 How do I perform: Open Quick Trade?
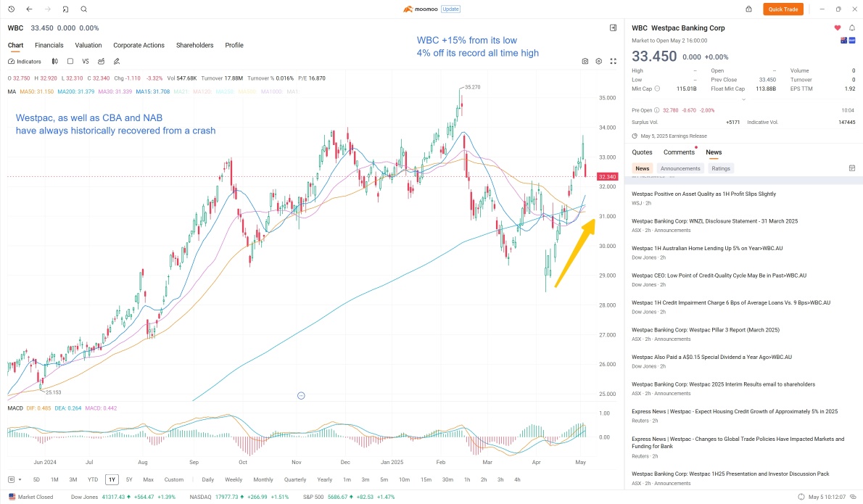coord(783,9)
